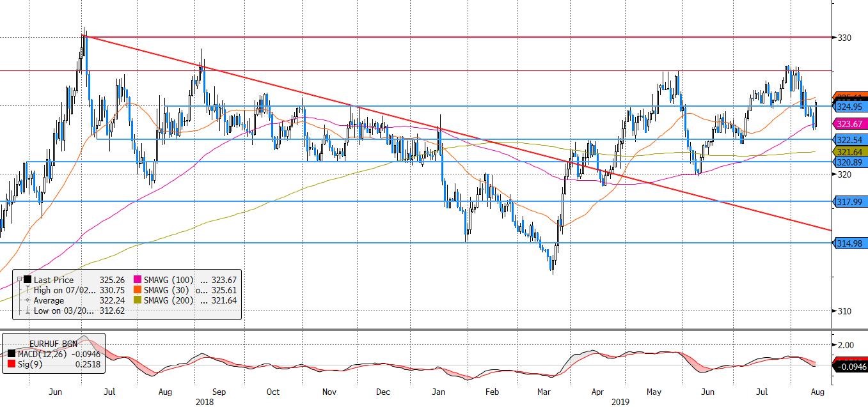Click the black Last Price color swatch

[28, 280]
